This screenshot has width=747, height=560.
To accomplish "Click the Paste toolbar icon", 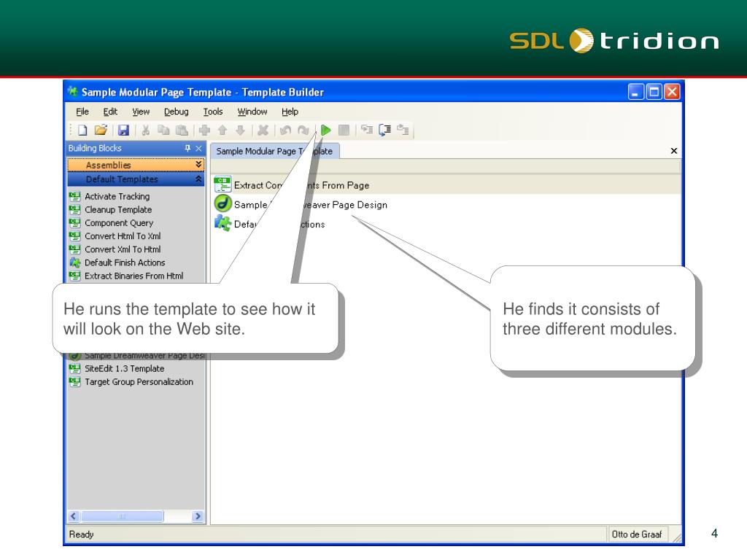I will pyautogui.click(x=182, y=130).
